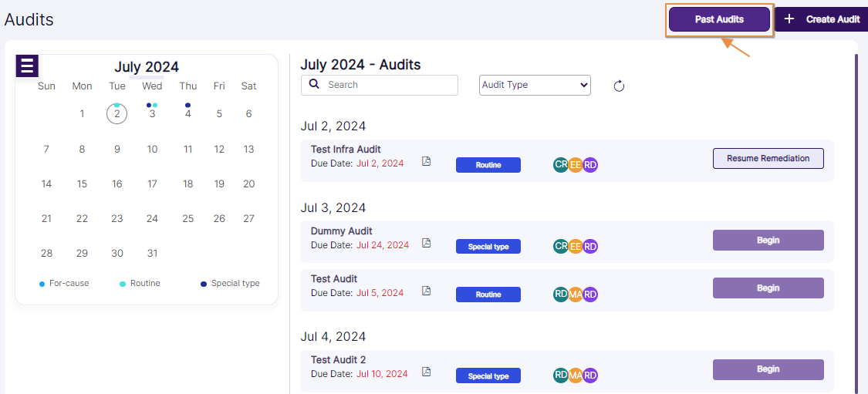Click the refresh icon beside Audit Type

(619, 86)
